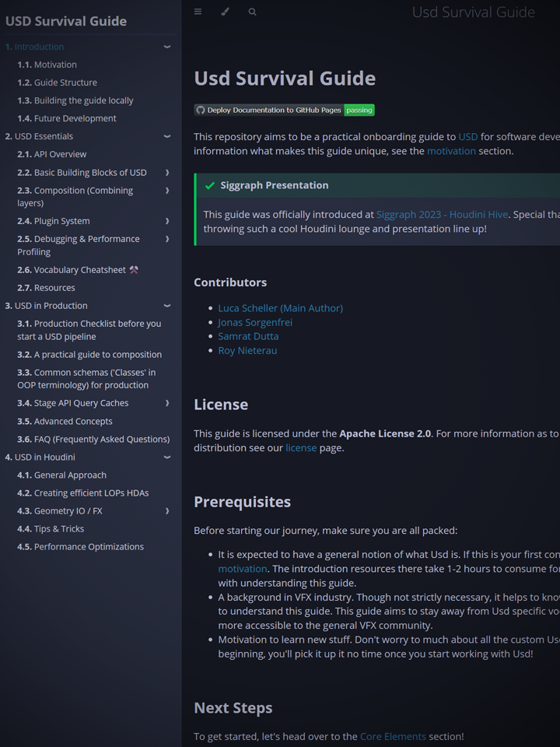Screen dimensions: 560x747
Task: Open 2.6. Vocabulary Cheatsheet chapter
Action: click(x=78, y=270)
